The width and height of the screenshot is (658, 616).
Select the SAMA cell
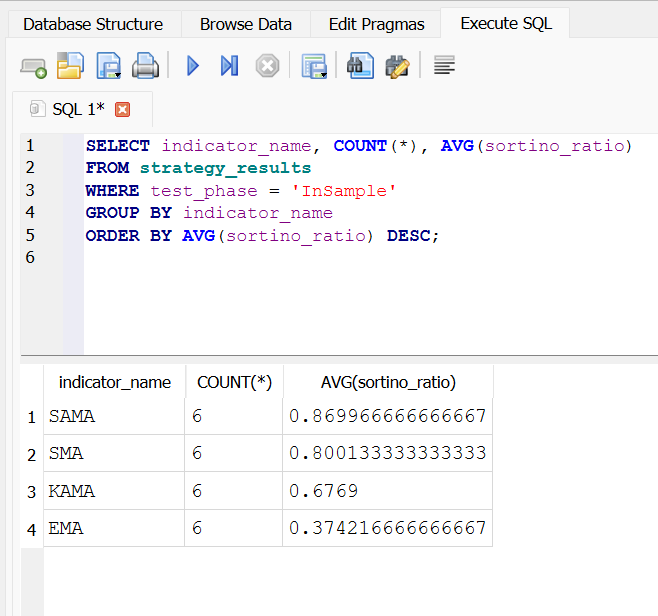click(x=114, y=417)
